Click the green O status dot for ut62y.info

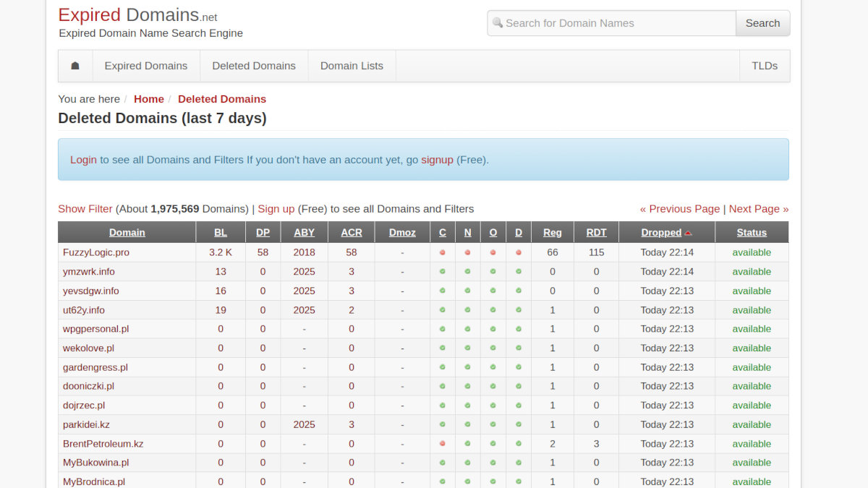pos(493,310)
